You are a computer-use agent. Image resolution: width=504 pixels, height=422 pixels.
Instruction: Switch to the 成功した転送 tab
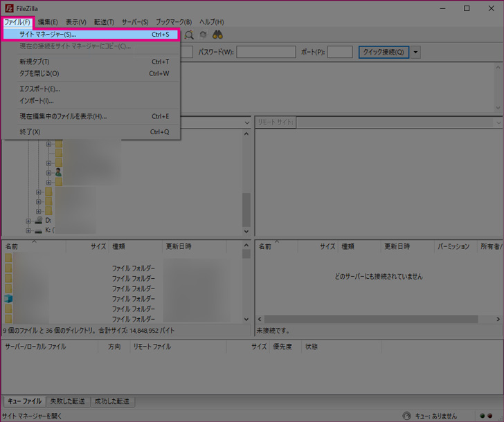pos(113,401)
